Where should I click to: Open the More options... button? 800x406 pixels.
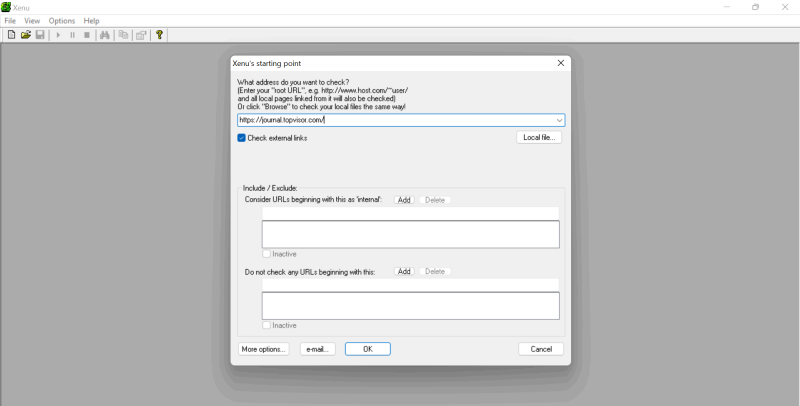click(264, 349)
